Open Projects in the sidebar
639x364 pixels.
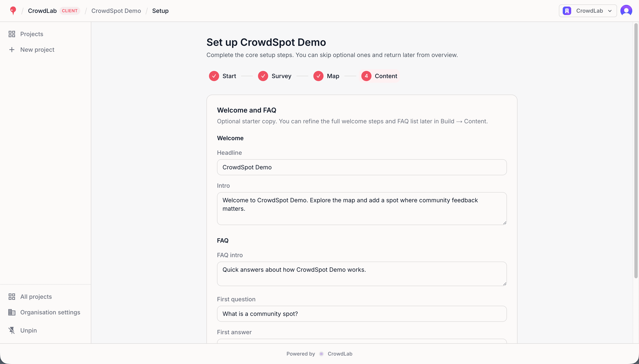click(x=32, y=34)
